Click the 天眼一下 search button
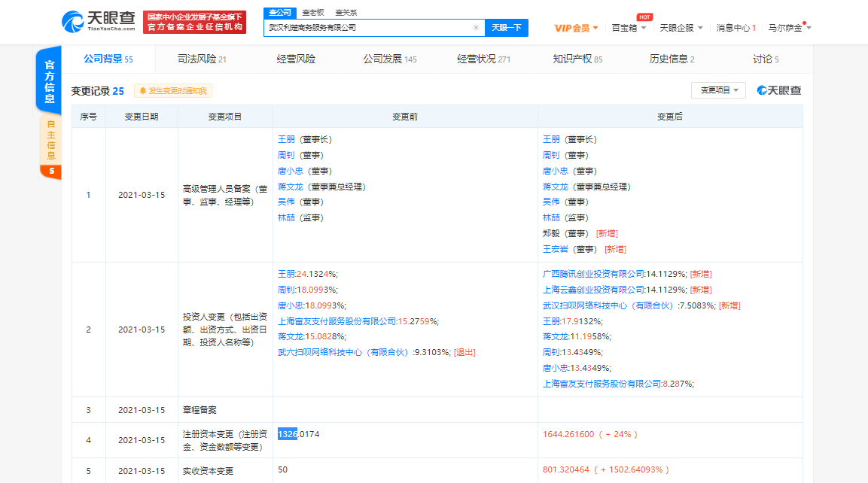The width and height of the screenshot is (868, 483). 506,28
